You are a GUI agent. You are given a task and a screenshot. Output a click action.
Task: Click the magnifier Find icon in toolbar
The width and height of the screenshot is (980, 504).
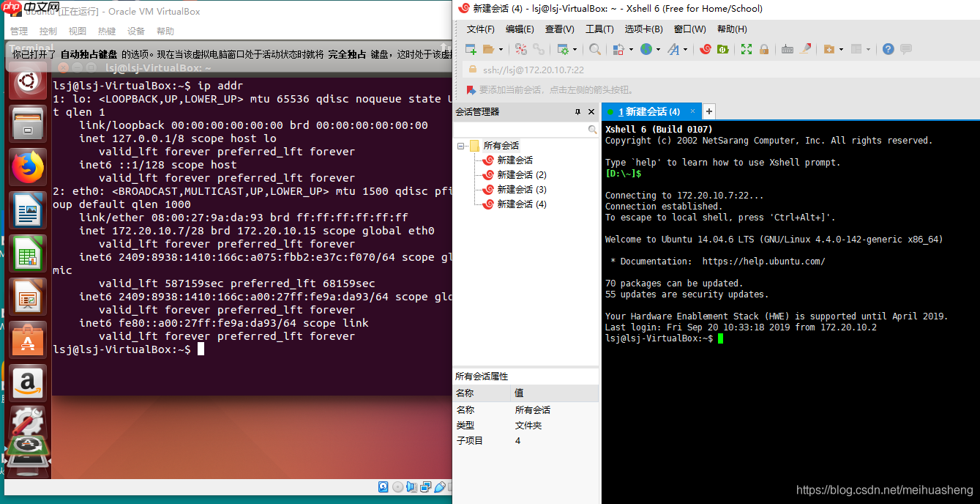pos(595,49)
